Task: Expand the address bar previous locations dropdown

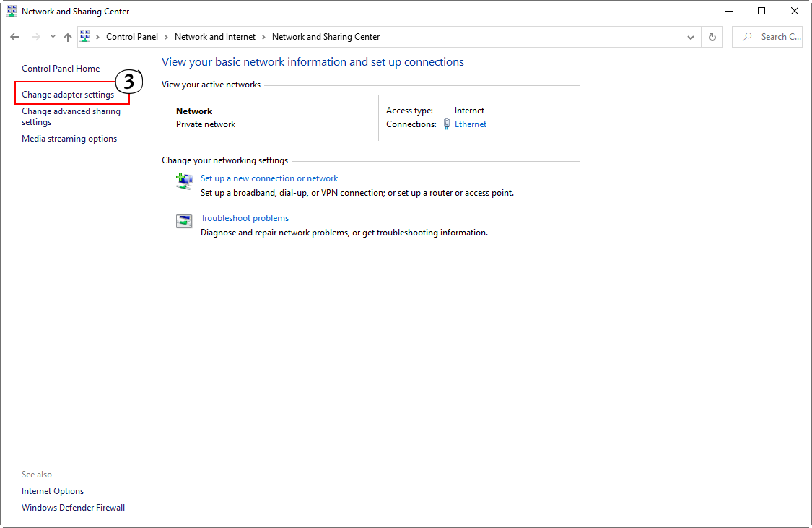Action: click(x=691, y=37)
